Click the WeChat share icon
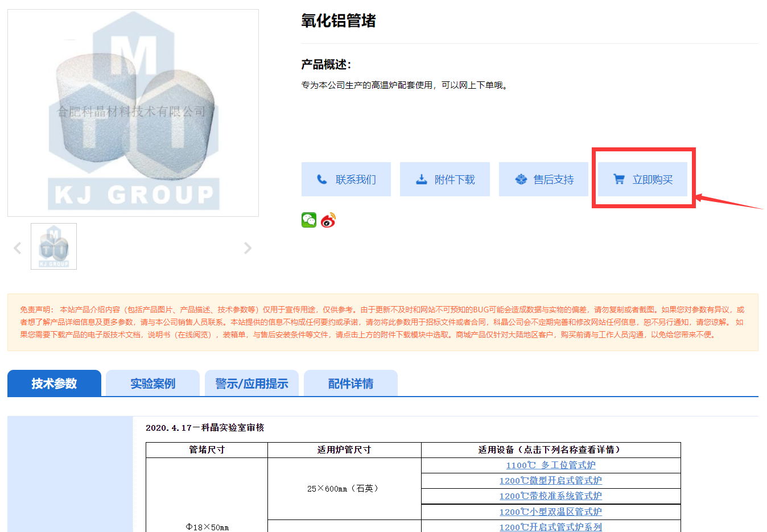 coord(309,220)
